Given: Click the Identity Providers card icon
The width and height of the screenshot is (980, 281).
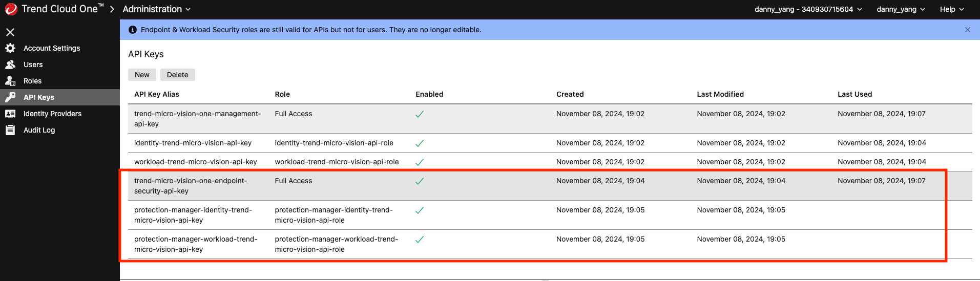Looking at the screenshot, I should coord(10,114).
